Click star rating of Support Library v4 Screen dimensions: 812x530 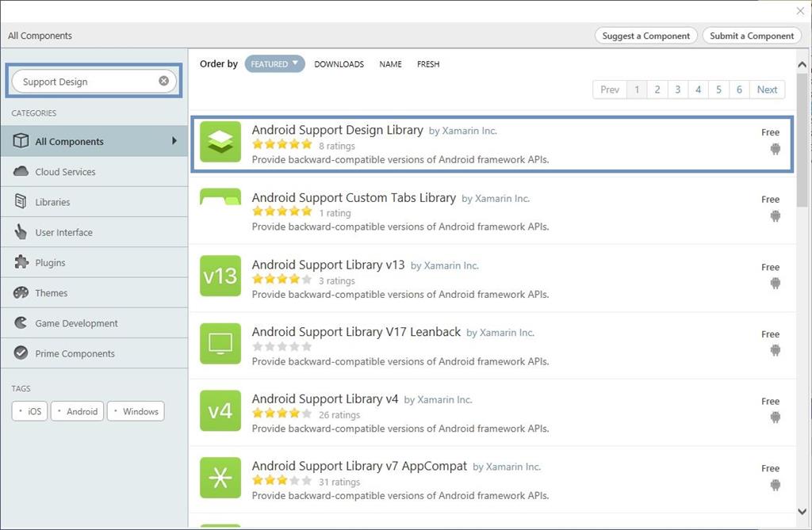click(282, 413)
